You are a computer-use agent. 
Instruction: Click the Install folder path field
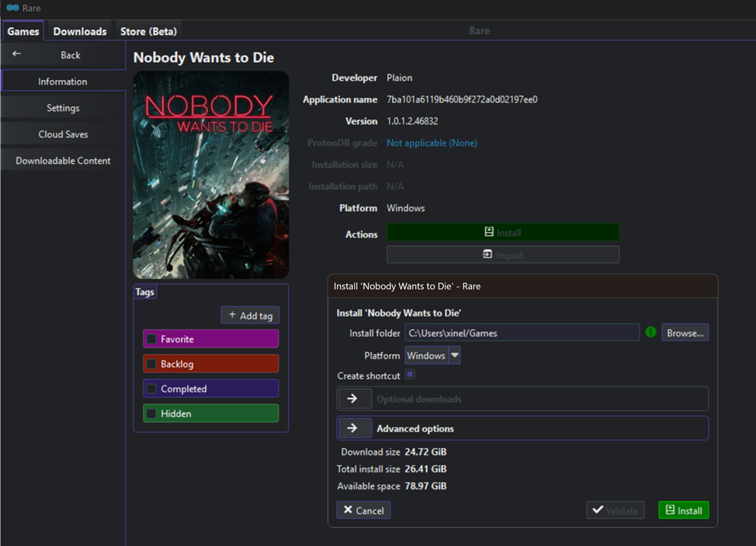[522, 333]
